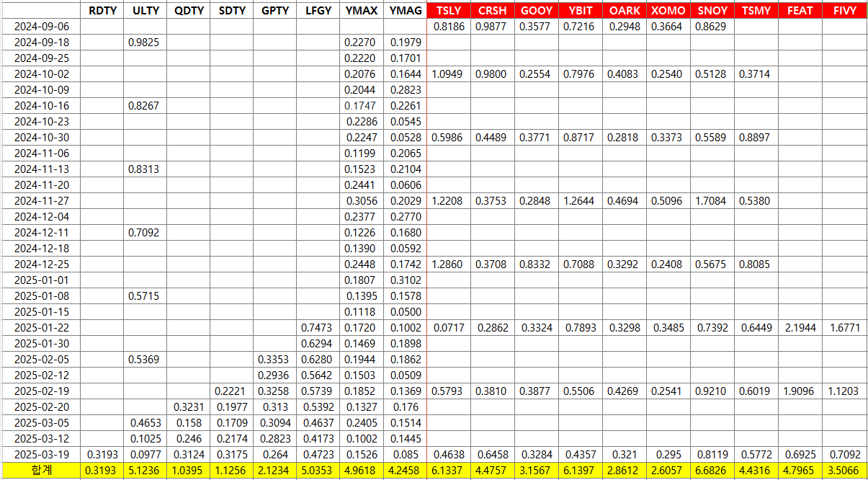
Task: Select the LFGY header cell
Action: pos(318,11)
